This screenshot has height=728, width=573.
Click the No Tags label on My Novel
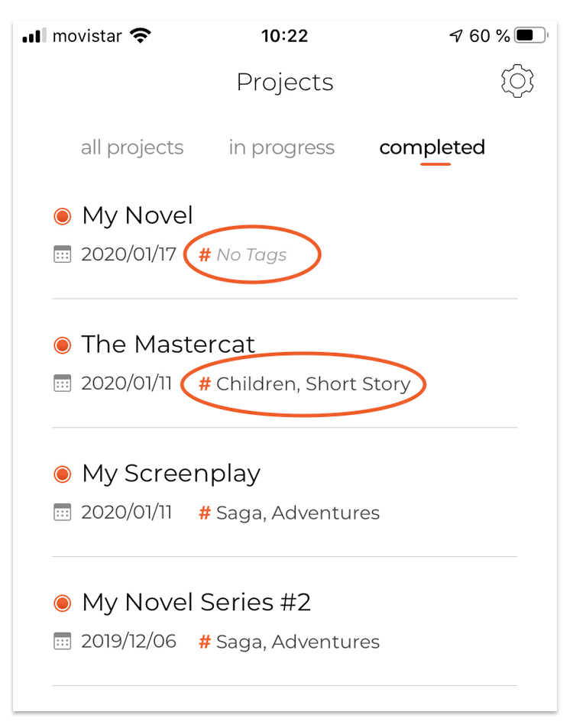(251, 255)
